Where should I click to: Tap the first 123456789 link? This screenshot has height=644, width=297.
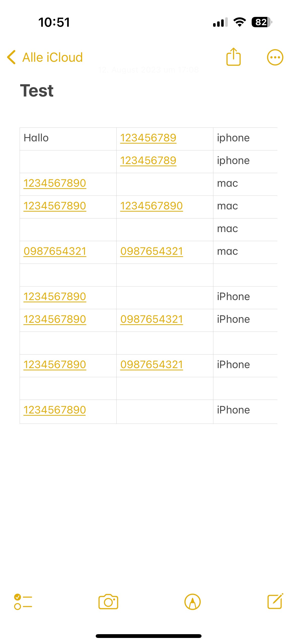tap(148, 138)
